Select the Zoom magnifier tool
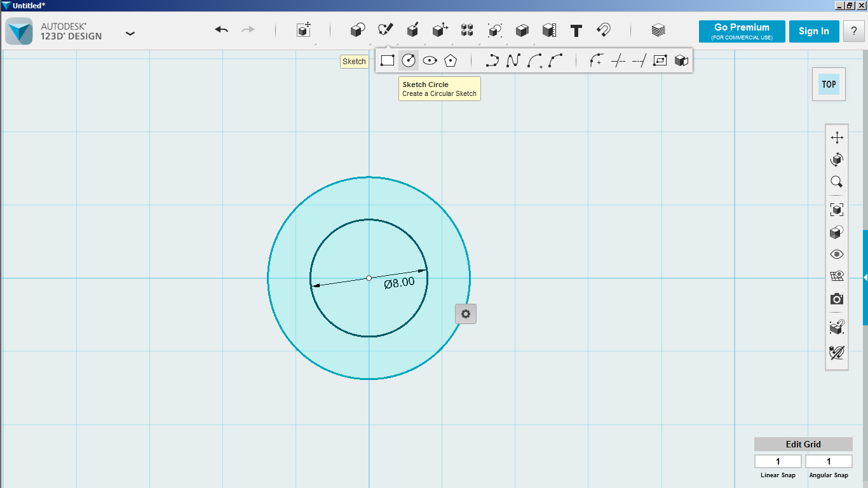This screenshot has height=488, width=868. coord(837,182)
